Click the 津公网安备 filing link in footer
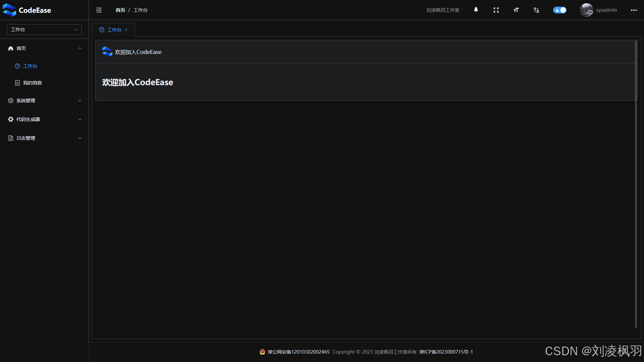 click(298, 352)
